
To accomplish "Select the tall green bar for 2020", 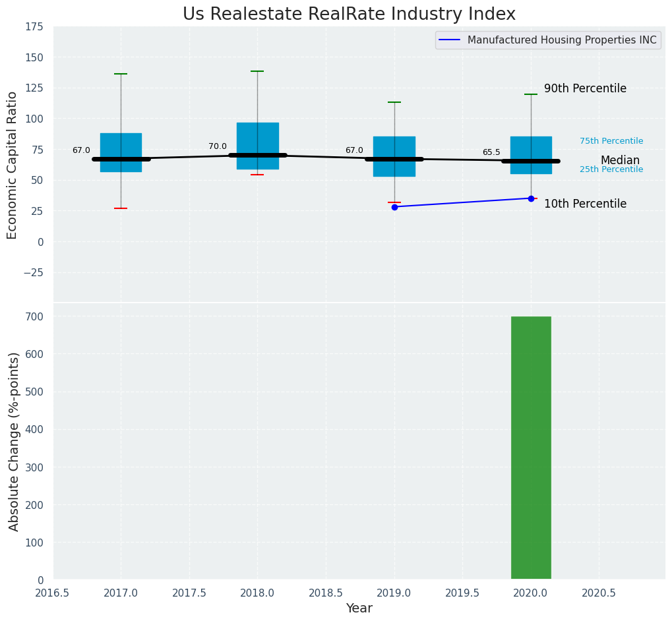I will (x=531, y=448).
